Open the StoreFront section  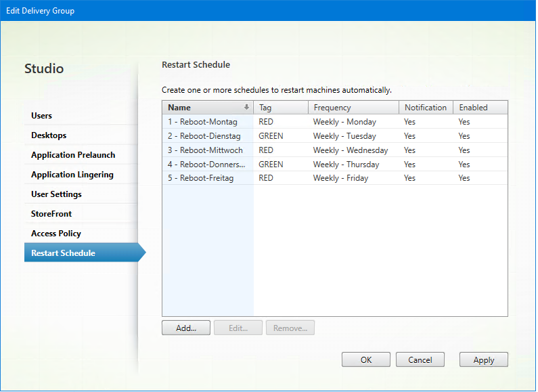pyautogui.click(x=51, y=214)
